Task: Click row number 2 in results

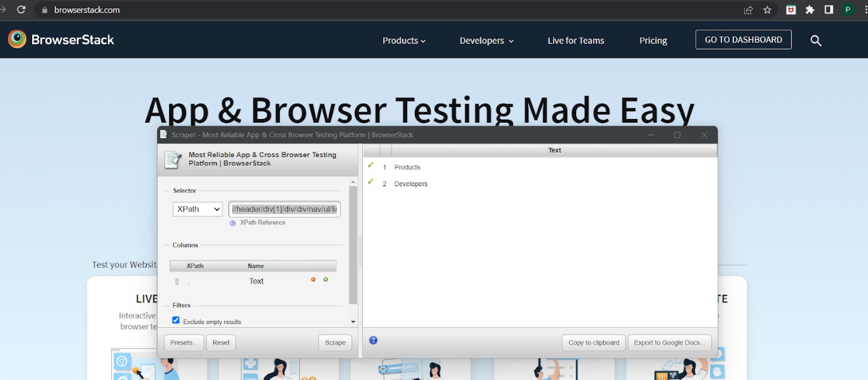Action: click(384, 184)
